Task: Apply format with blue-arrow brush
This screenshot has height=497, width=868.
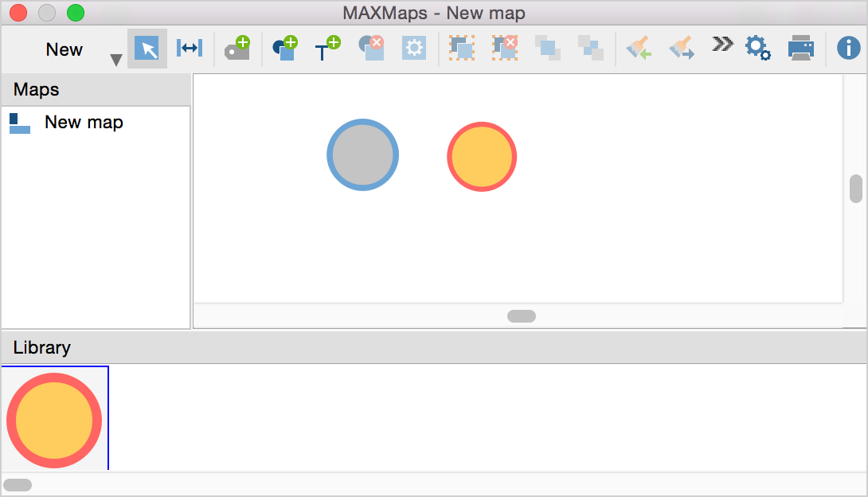Action: tap(682, 48)
